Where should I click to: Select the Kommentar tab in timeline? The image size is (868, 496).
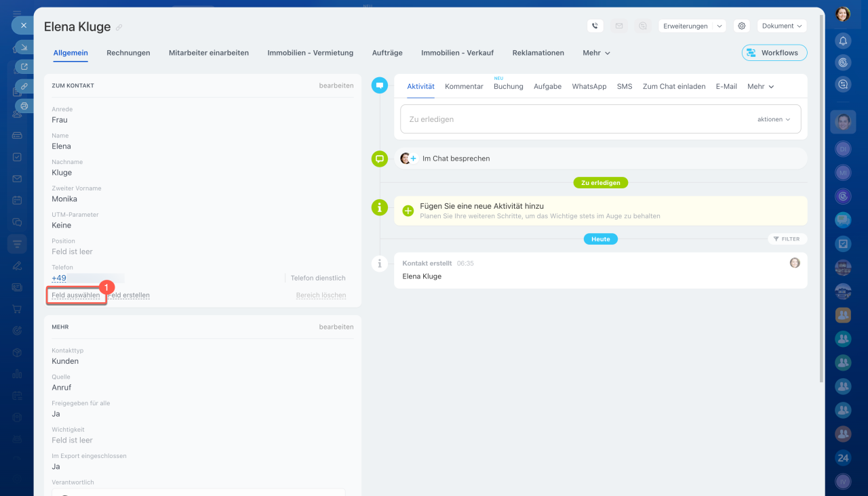pyautogui.click(x=464, y=87)
